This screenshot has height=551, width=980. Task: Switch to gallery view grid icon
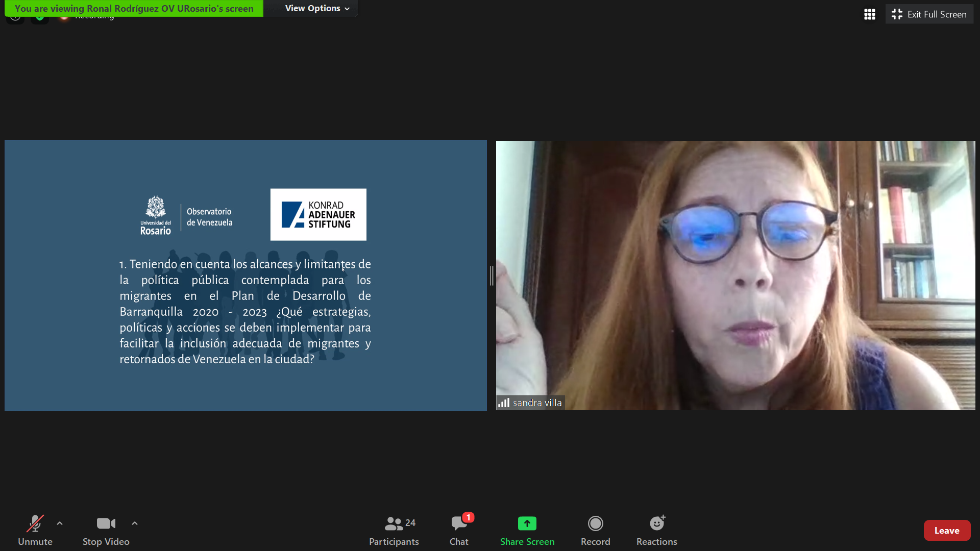(x=870, y=14)
